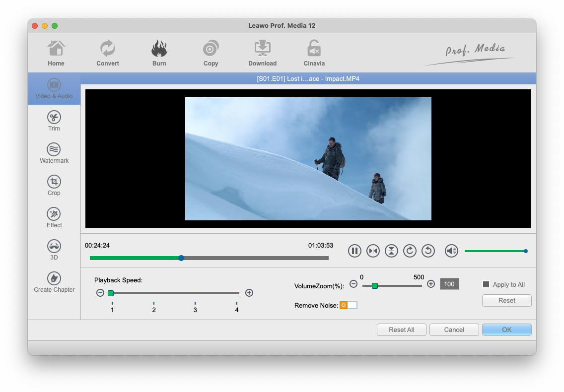Click speed mark 1 label

click(x=112, y=310)
